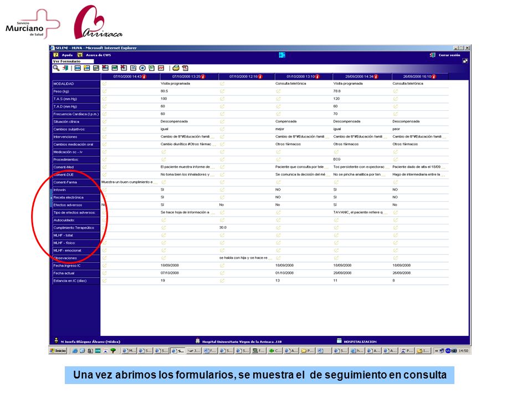
Task: Click the grid icon with green check
Action: 115,68
